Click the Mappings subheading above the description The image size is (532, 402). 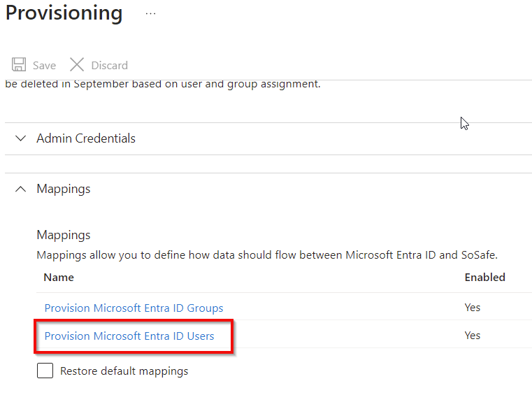click(64, 235)
